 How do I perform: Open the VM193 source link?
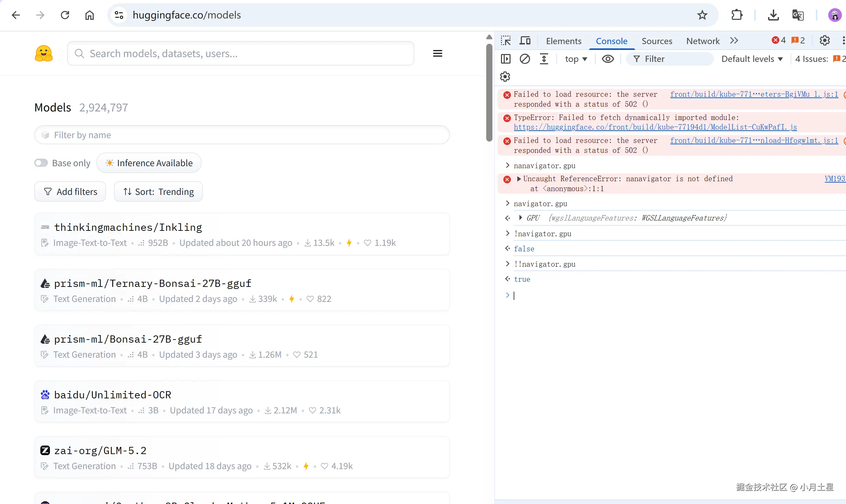(835, 179)
